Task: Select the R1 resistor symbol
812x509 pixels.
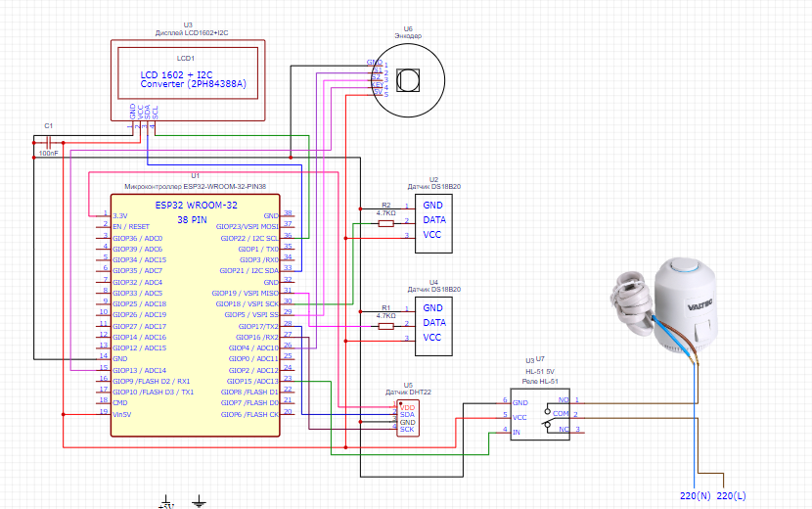Action: click(385, 326)
